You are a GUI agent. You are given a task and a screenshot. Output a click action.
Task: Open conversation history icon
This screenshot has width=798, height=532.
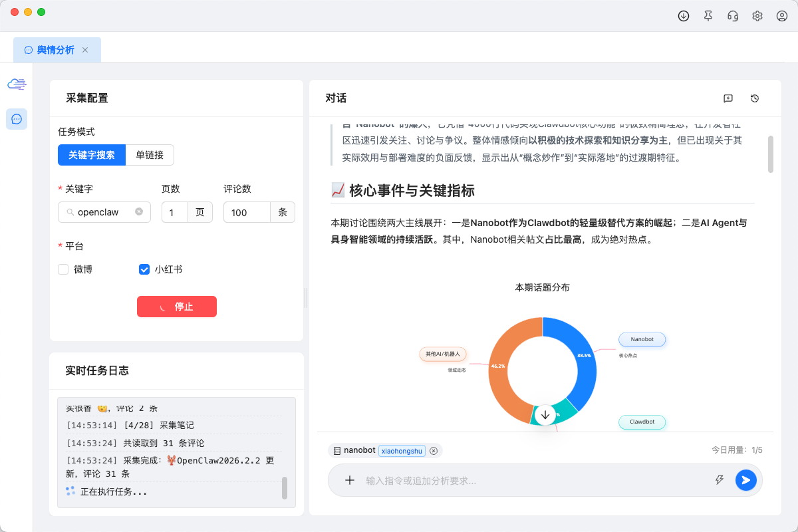click(755, 98)
